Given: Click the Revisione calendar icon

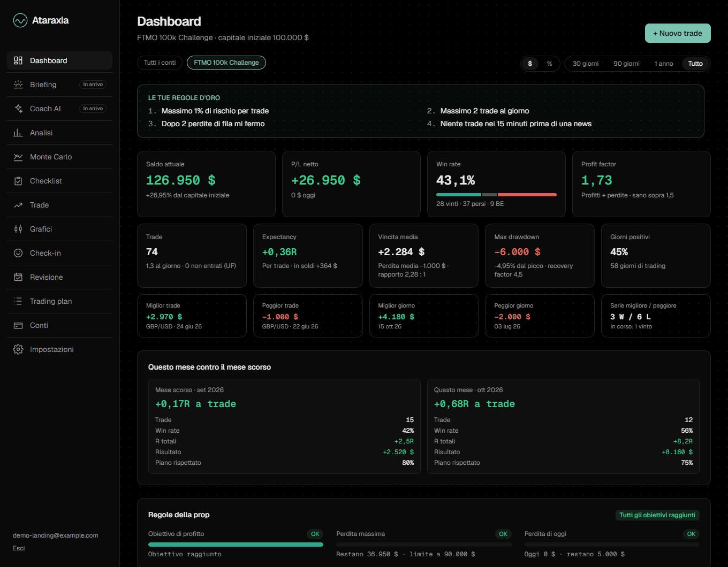Looking at the screenshot, I should (x=18, y=277).
